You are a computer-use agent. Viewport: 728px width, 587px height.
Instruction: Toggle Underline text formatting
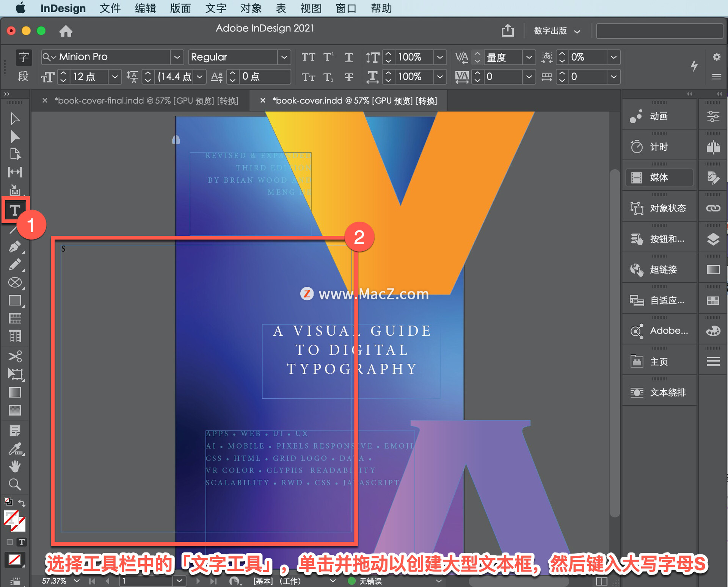tap(349, 57)
